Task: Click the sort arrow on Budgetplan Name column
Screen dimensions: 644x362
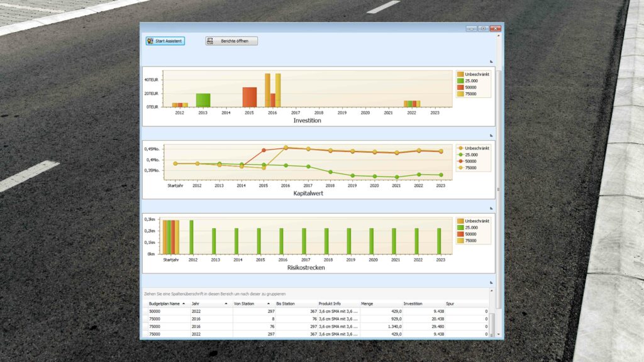Action: pyautogui.click(x=184, y=304)
